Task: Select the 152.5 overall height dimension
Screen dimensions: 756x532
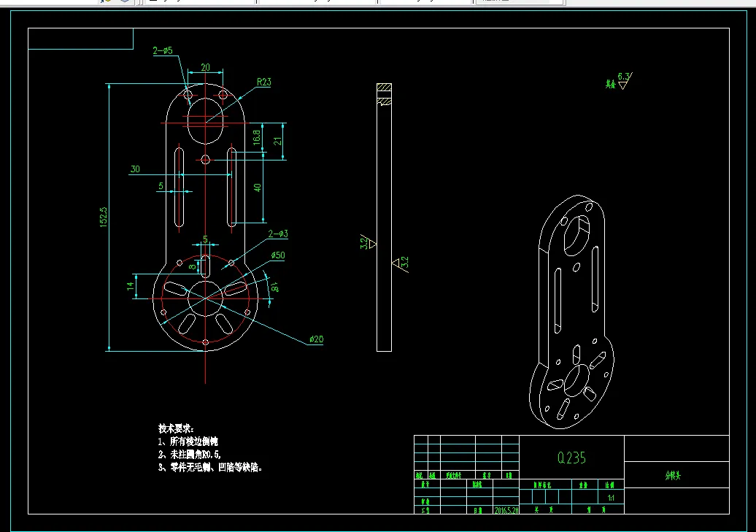Action: [x=104, y=217]
